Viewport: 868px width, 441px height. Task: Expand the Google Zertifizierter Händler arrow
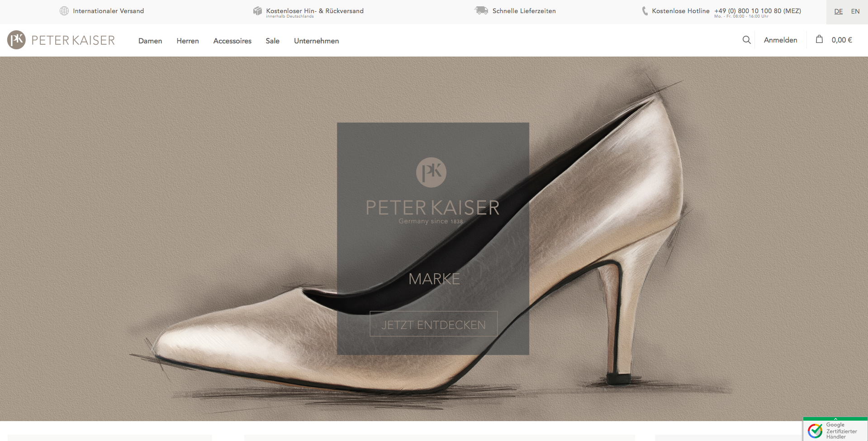[835, 419]
